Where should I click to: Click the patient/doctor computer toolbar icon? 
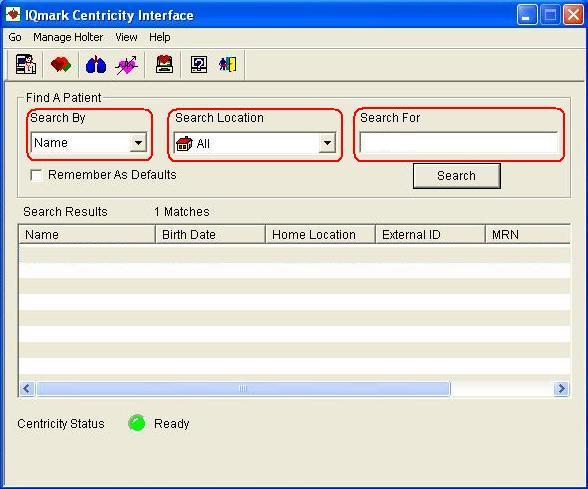(26, 64)
